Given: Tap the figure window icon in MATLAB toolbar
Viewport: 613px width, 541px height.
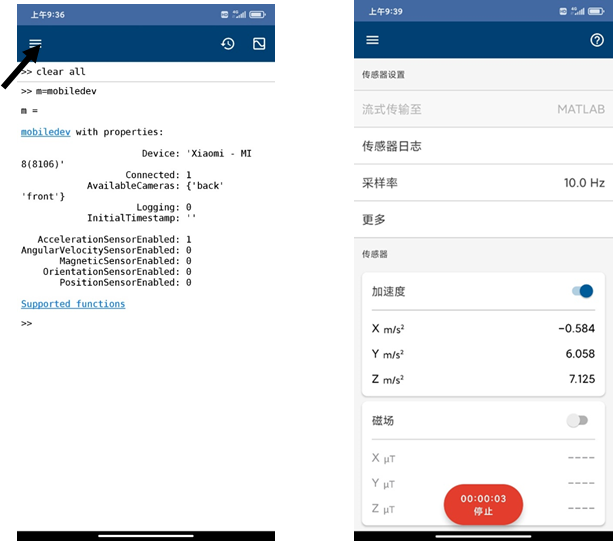Looking at the screenshot, I should pyautogui.click(x=259, y=43).
